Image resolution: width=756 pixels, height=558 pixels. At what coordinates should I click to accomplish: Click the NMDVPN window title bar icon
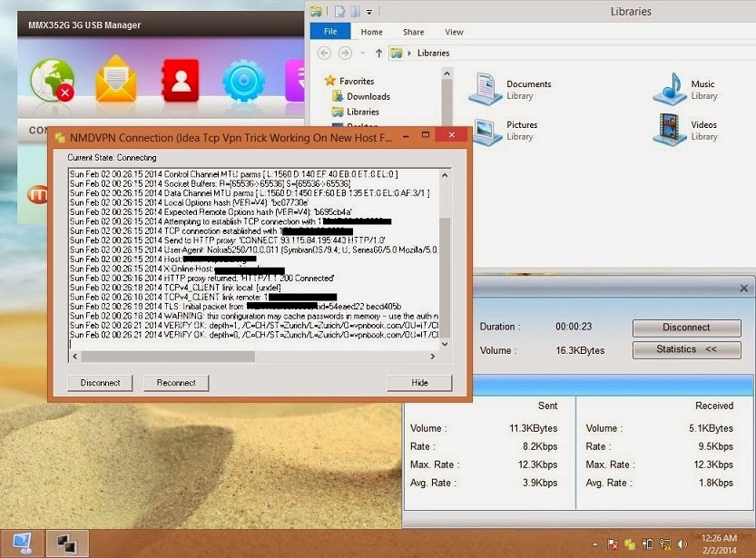[60, 138]
